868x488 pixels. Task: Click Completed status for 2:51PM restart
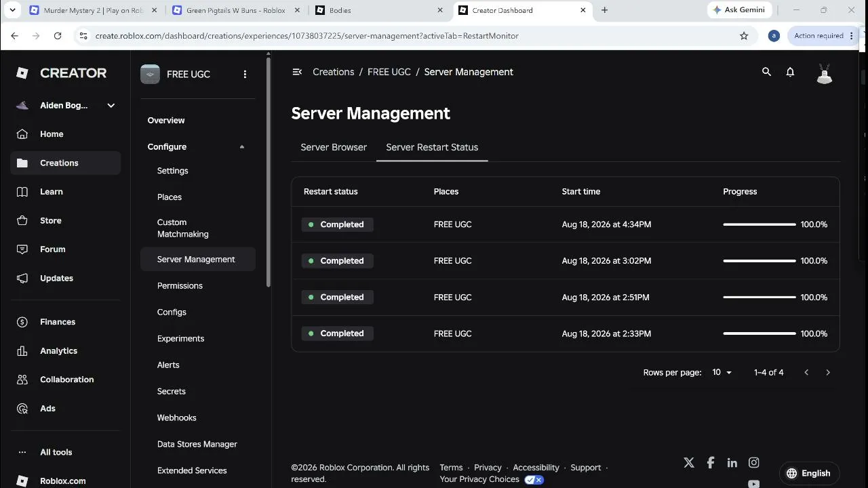pos(337,297)
